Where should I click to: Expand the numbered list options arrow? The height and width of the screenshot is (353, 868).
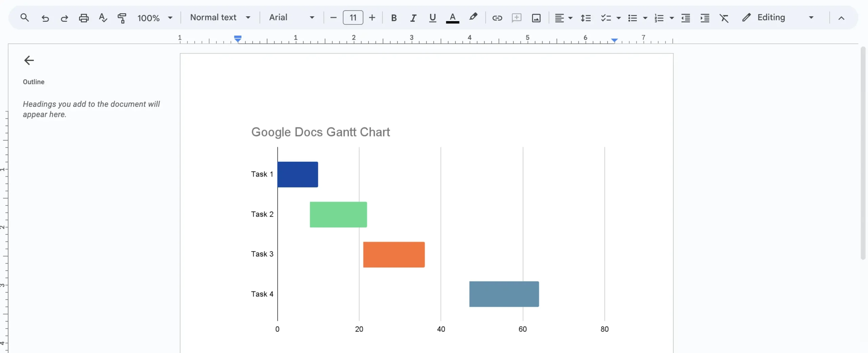click(x=671, y=18)
